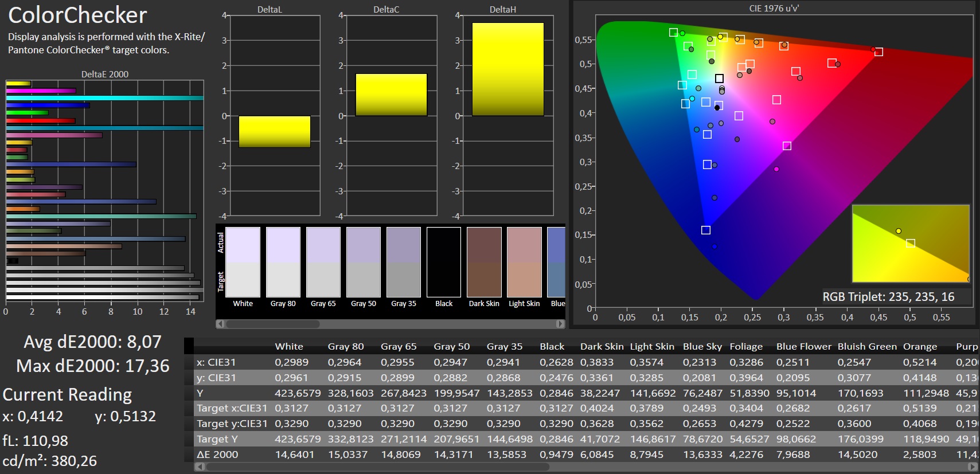Select the Gray 65 color swatch
This screenshot has width=980, height=474.
[x=323, y=262]
